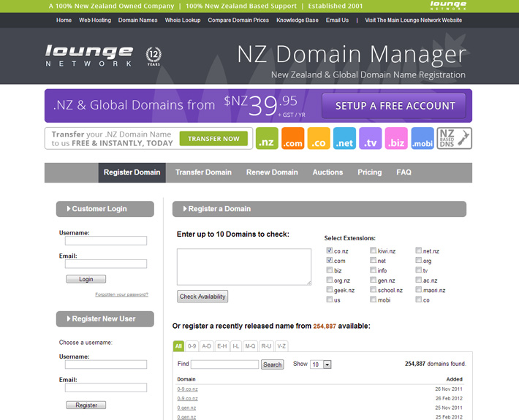Click the Register button
Screen dimensions: 519x420
[86, 405]
